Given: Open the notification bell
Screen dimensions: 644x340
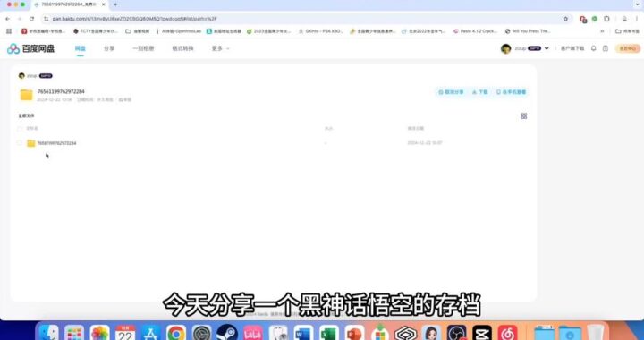Looking at the screenshot, I should pyautogui.click(x=594, y=48).
